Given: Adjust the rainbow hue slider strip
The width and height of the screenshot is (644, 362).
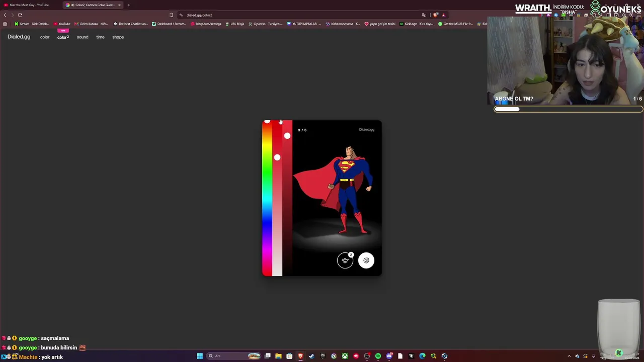Looking at the screenshot, I should click(267, 198).
